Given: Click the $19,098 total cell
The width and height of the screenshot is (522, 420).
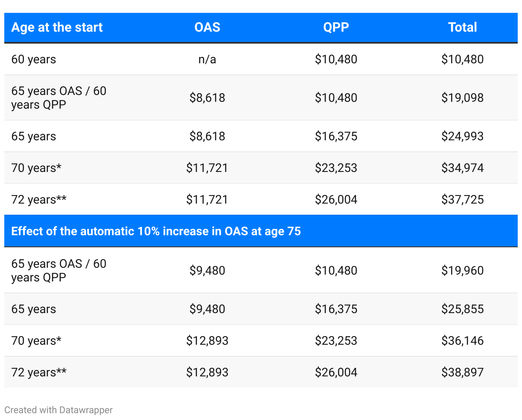Looking at the screenshot, I should pyautogui.click(x=463, y=98).
